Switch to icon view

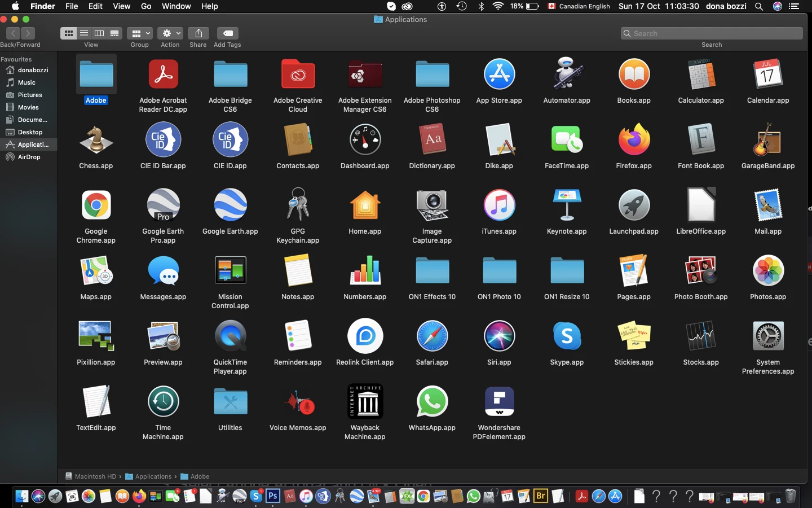click(68, 33)
